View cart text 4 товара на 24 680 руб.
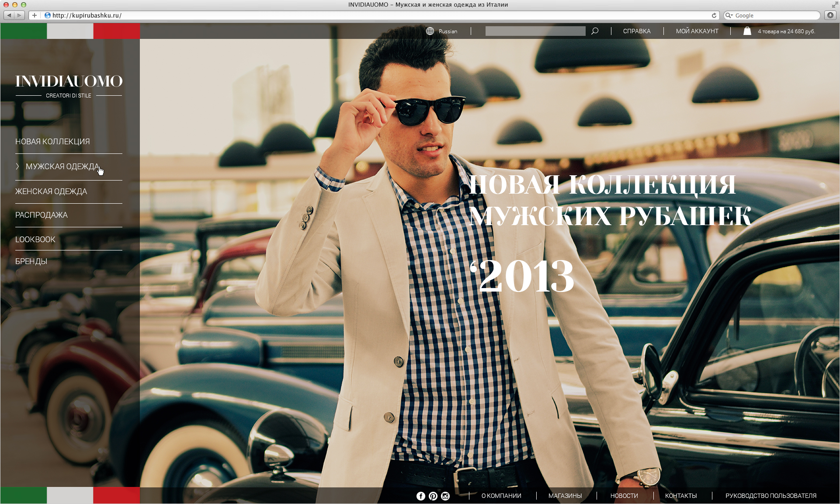The height and width of the screenshot is (504, 840). (787, 31)
